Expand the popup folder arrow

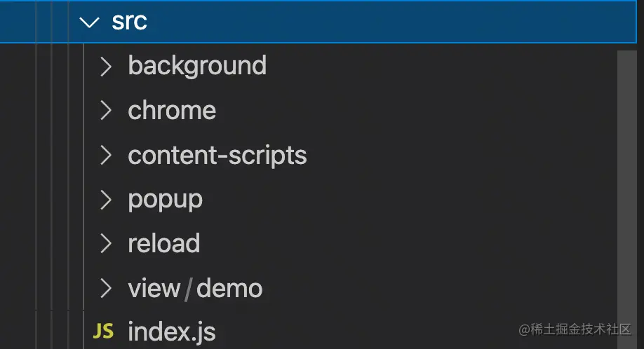[x=106, y=200]
